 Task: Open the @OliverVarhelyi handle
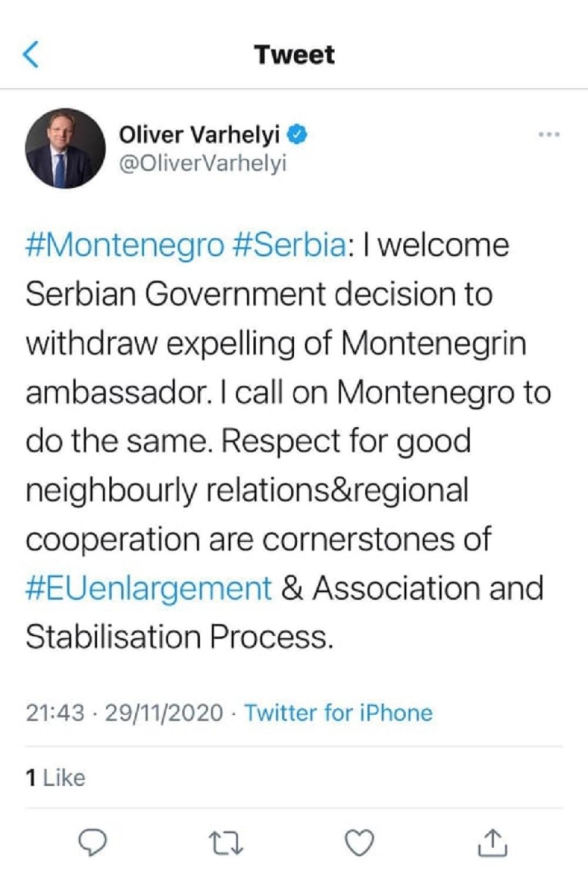point(203,164)
